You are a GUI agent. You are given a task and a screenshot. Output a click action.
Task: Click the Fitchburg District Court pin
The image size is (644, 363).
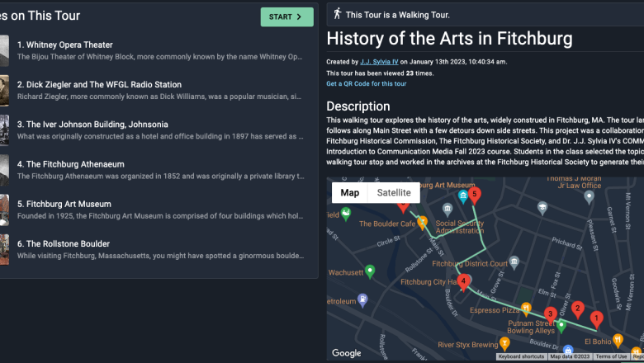[514, 262]
